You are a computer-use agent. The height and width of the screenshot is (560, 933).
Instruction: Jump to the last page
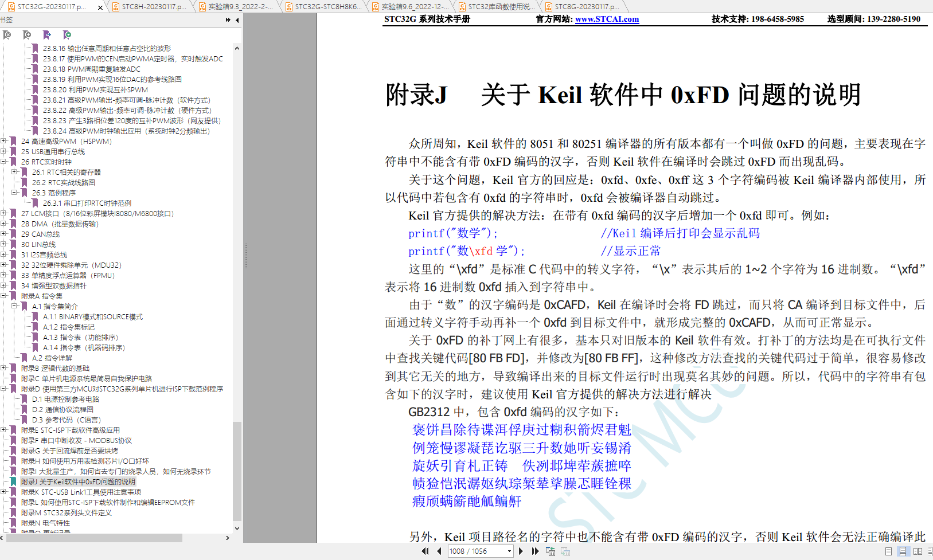pyautogui.click(x=535, y=551)
